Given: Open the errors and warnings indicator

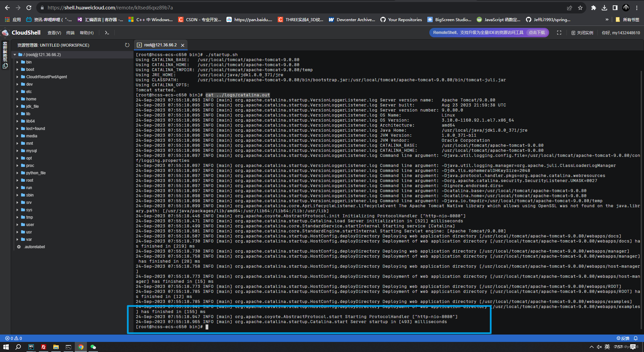Looking at the screenshot, I should tap(14, 338).
